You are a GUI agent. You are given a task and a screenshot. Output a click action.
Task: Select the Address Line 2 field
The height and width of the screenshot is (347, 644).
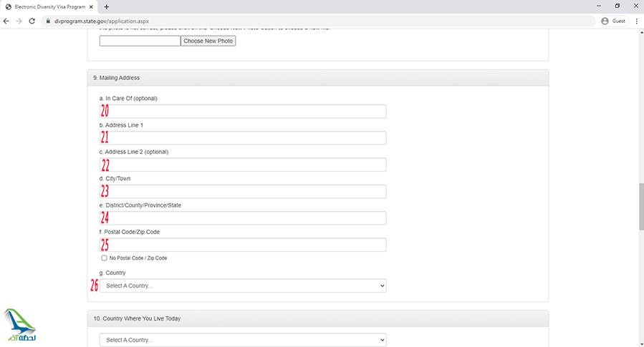(243, 165)
